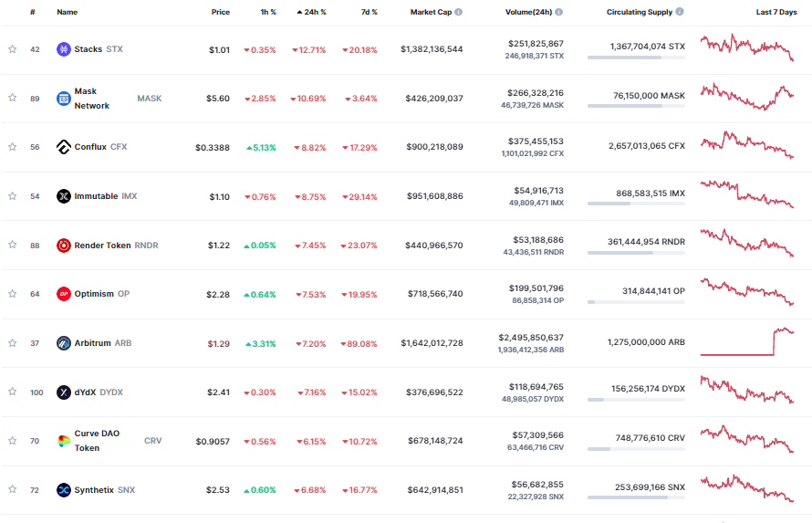The width and height of the screenshot is (812, 523).
Task: Toggle the watchlist star for Arbitrum
Action: (13, 343)
